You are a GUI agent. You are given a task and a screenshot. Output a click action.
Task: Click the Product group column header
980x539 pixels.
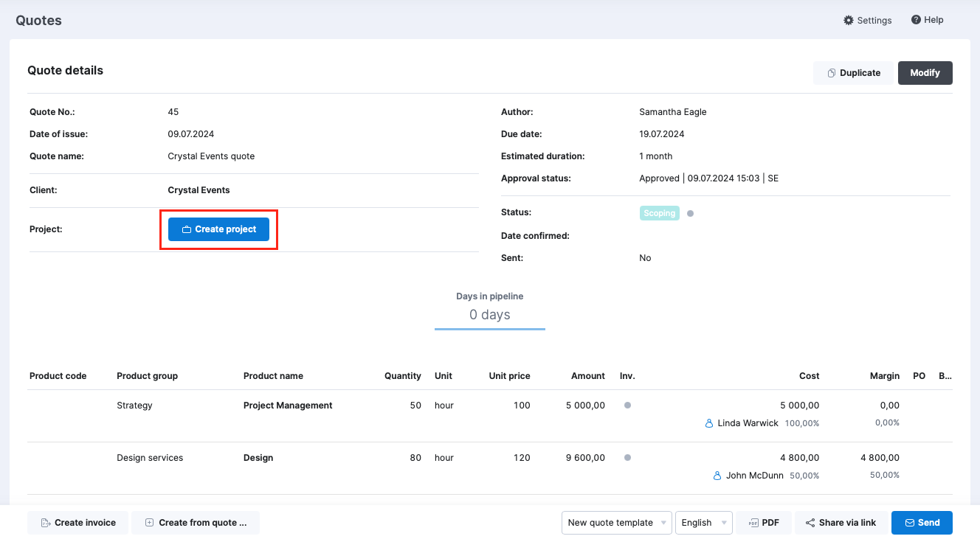[x=147, y=376]
